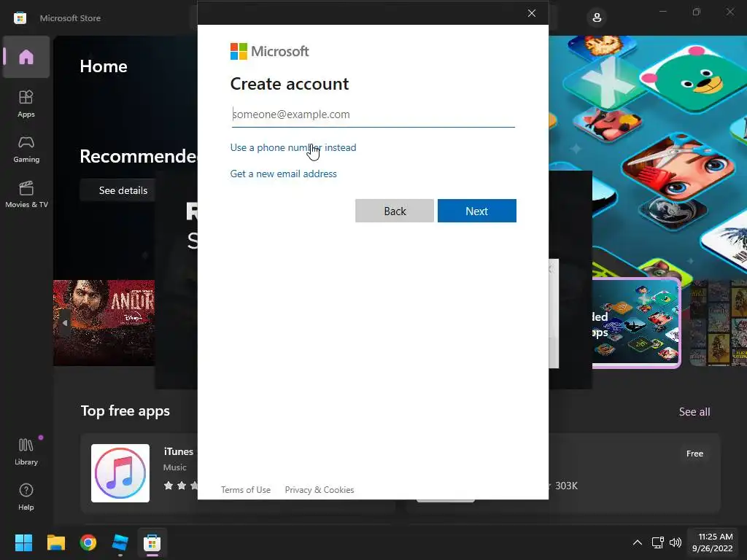The image size is (747, 560).
Task: Click the network status tray icon
Action: (x=657, y=542)
